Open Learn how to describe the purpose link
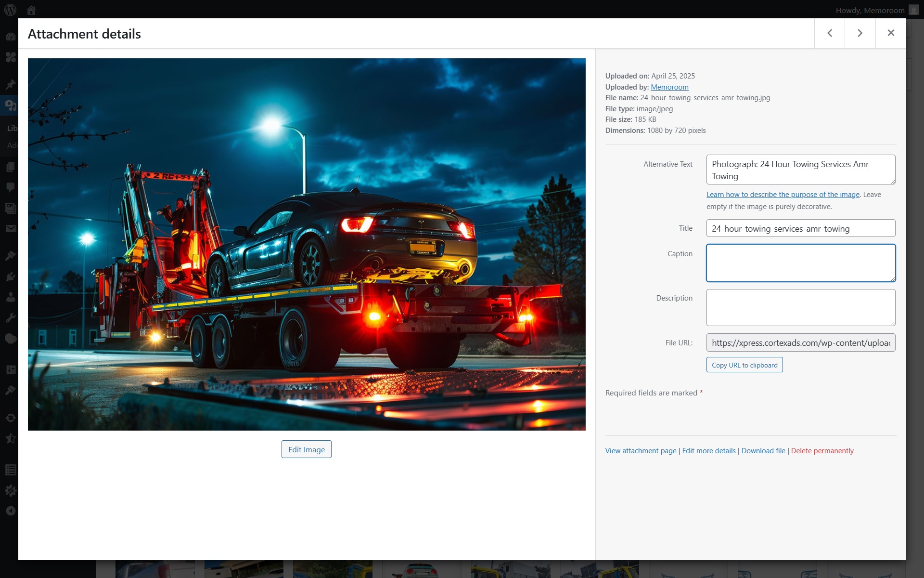The height and width of the screenshot is (578, 924). (x=783, y=195)
